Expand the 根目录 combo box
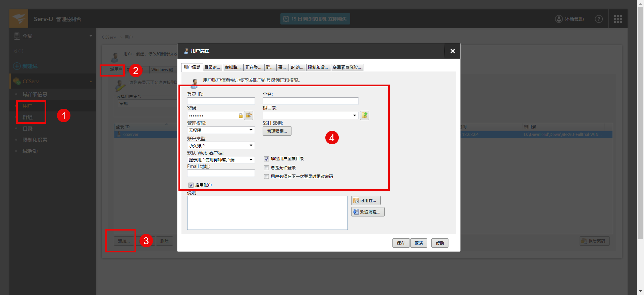This screenshot has width=644, height=295. pos(355,115)
